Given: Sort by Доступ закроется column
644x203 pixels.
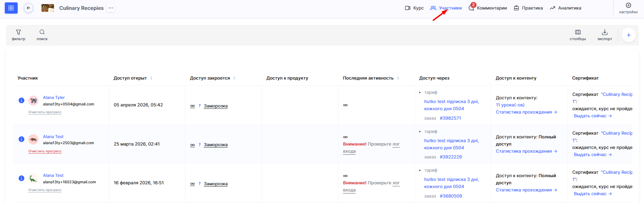Looking at the screenshot, I should (x=234, y=78).
